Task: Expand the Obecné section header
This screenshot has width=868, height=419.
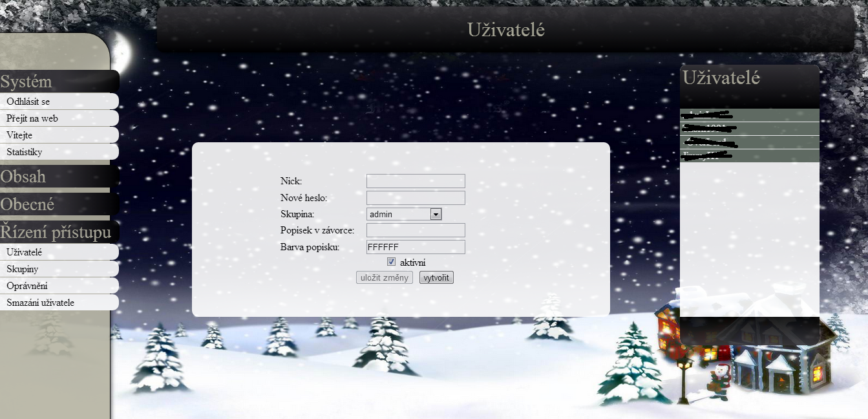Action: (27, 205)
